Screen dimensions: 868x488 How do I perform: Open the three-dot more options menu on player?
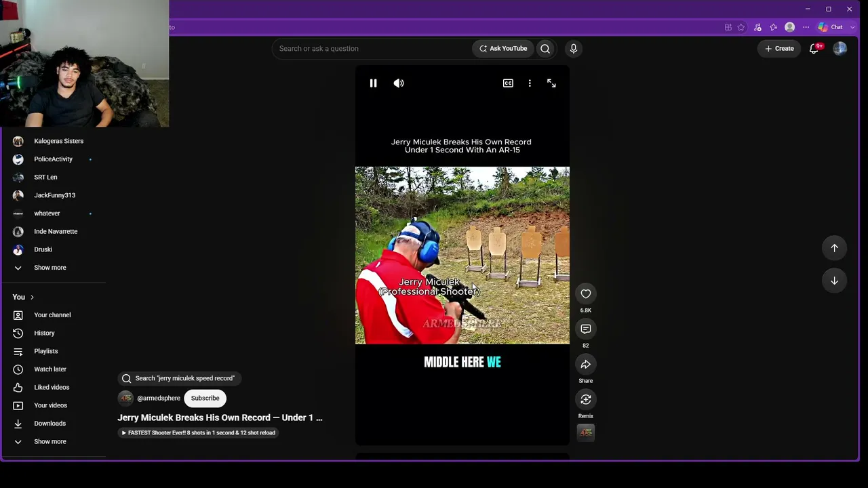pyautogui.click(x=530, y=83)
